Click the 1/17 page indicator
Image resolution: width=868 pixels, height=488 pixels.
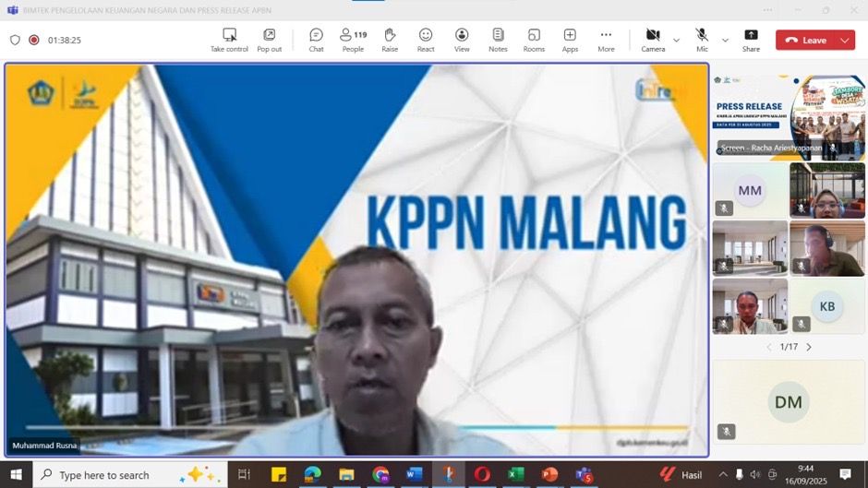coord(789,347)
